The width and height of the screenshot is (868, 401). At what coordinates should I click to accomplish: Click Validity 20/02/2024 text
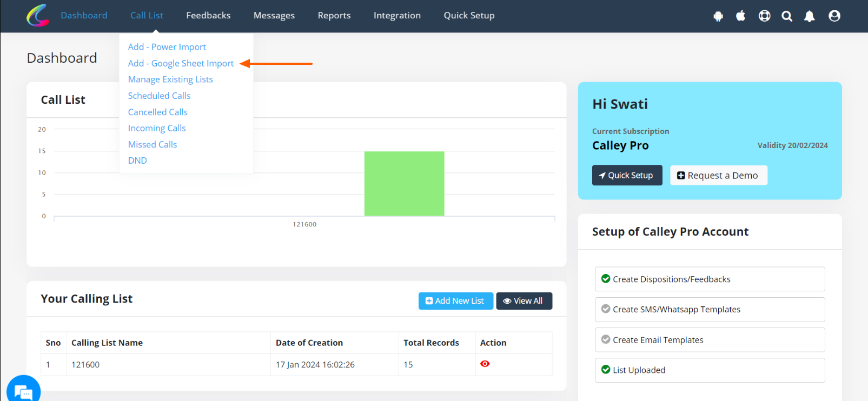coord(792,145)
